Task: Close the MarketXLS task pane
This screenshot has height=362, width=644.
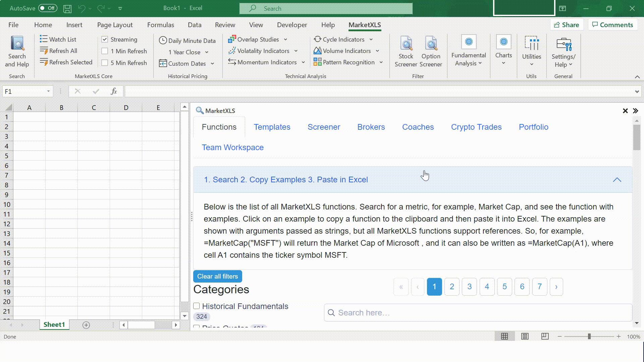Action: pyautogui.click(x=625, y=111)
